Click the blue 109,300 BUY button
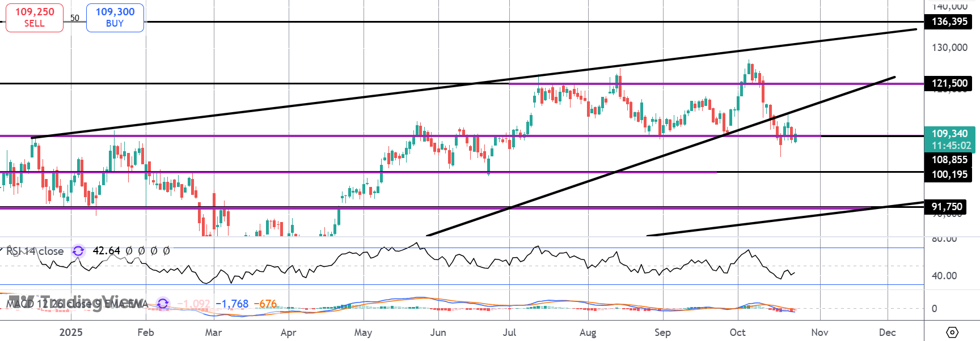 pyautogui.click(x=115, y=18)
